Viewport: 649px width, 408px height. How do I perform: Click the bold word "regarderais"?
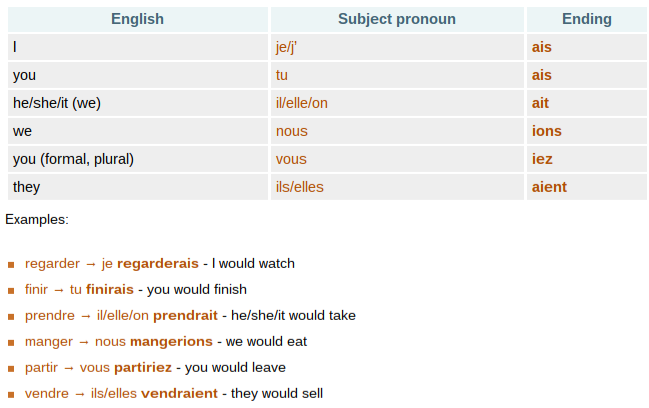click(158, 264)
